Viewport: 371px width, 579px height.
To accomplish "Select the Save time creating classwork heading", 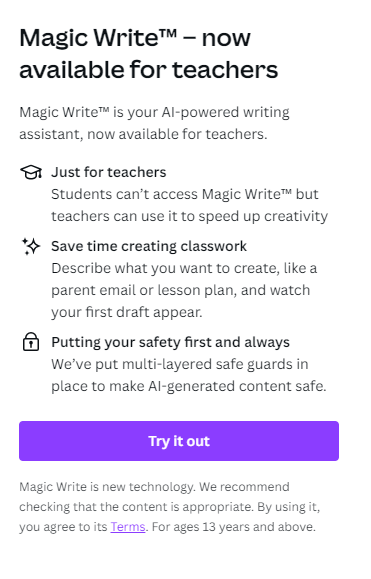I will 149,246.
